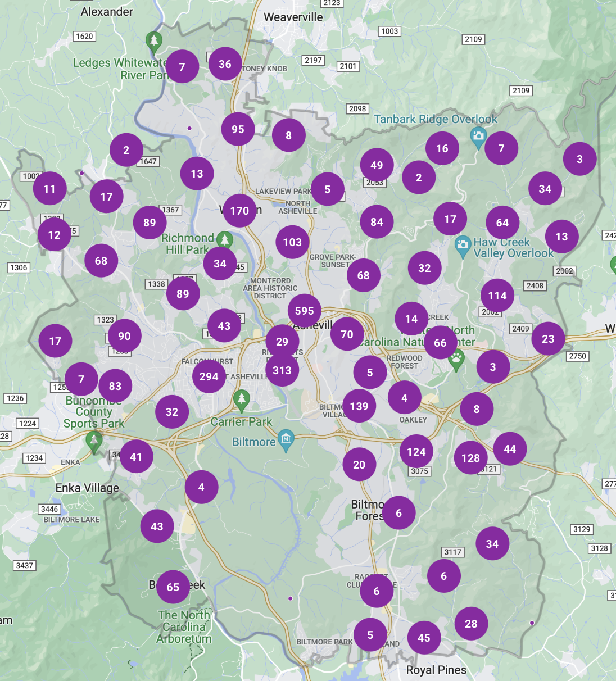This screenshot has height=681, width=616.
Task: Expand the 128 cluster marker
Action: pos(470,458)
